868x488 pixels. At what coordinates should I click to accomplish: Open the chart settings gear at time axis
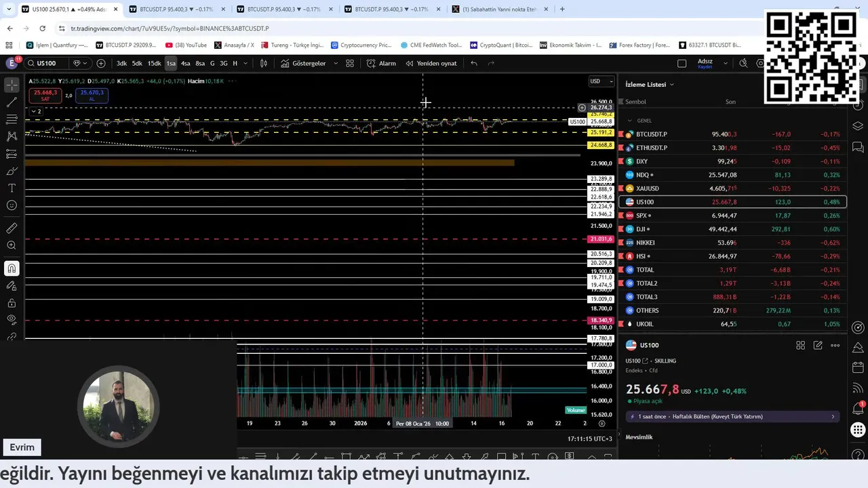[x=601, y=424]
